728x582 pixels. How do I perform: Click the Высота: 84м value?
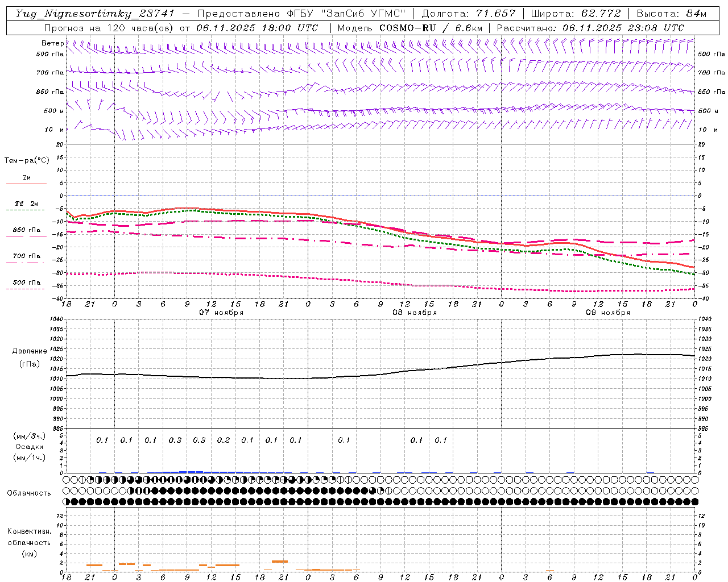[672, 14]
